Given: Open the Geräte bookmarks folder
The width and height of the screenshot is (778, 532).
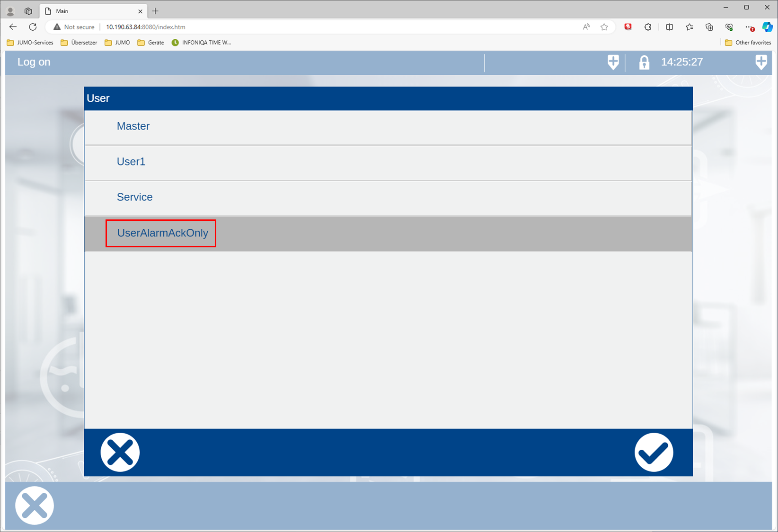Looking at the screenshot, I should pos(150,43).
